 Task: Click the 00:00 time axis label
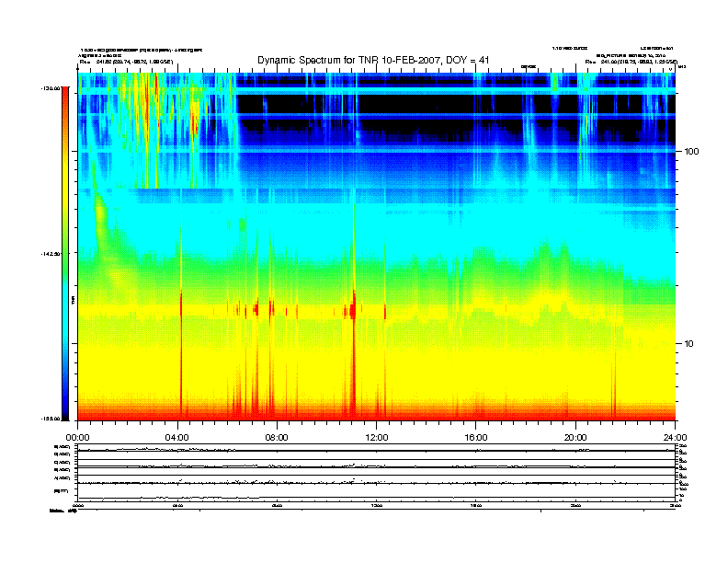tap(77, 438)
